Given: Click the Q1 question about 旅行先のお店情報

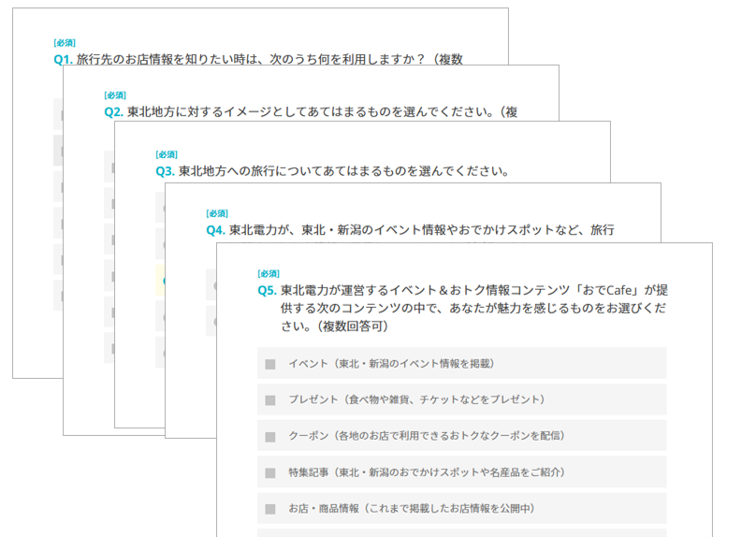Looking at the screenshot, I should pos(269,59).
